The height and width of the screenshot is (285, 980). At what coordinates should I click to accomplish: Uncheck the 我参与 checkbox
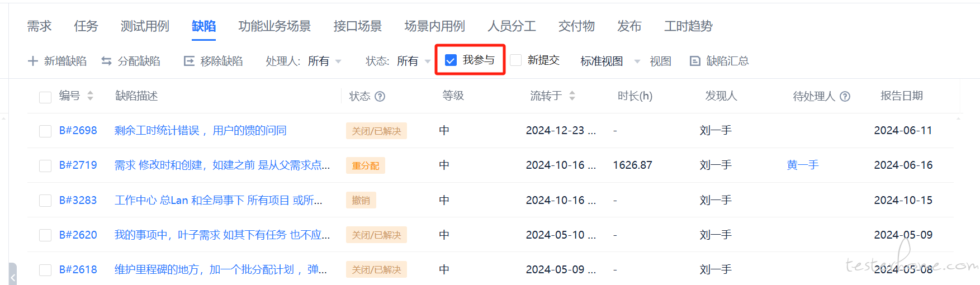451,60
